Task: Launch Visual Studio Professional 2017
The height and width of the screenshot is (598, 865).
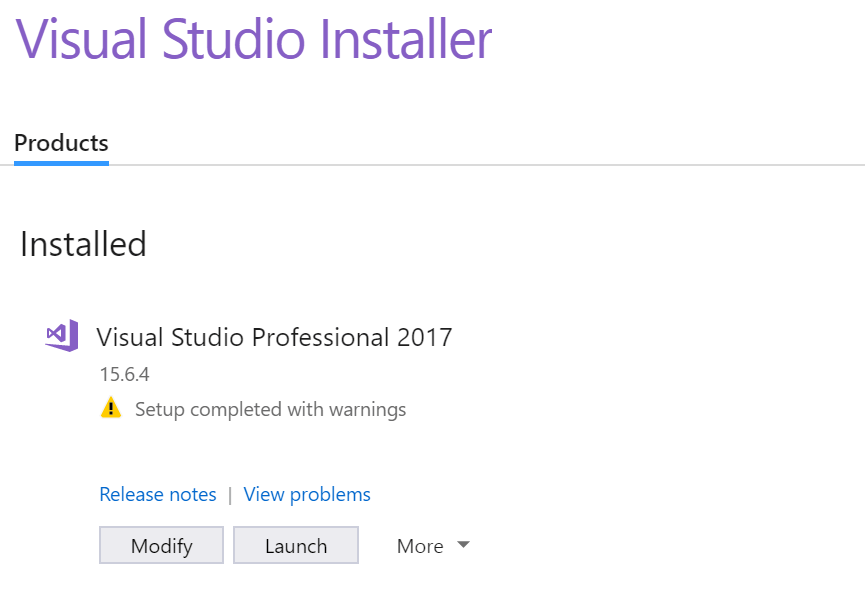Action: pyautogui.click(x=296, y=545)
